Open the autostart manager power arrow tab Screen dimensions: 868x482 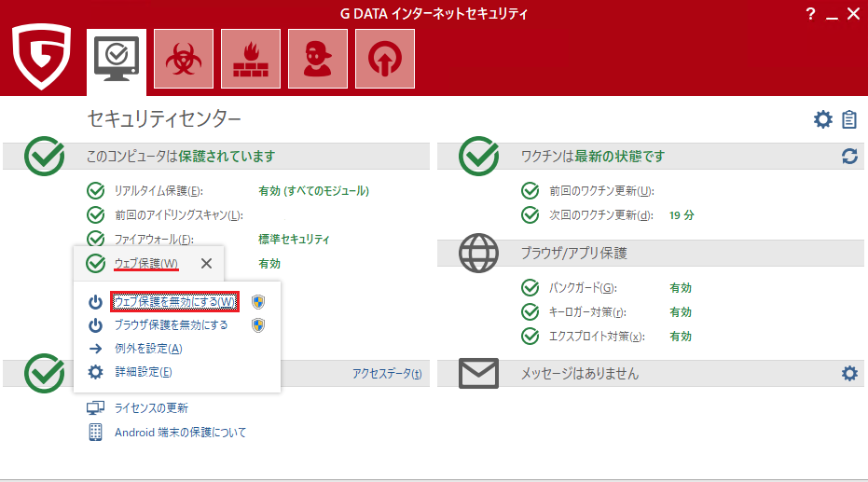click(x=385, y=59)
